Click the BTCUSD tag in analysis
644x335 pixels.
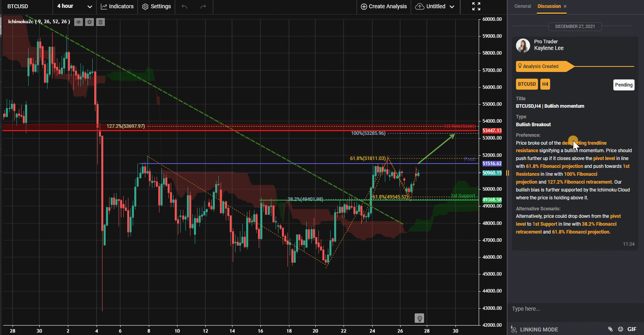coord(527,84)
